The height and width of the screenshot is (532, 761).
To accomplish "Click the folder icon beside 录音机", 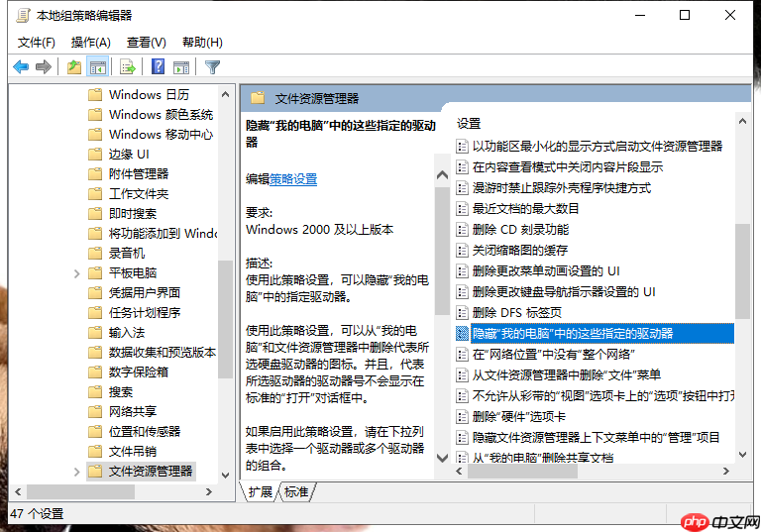I will [95, 253].
